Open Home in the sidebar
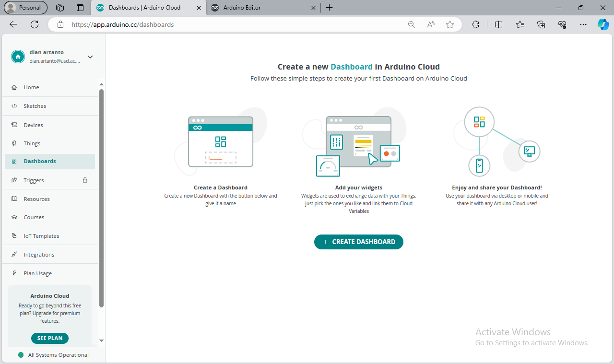Image resolution: width=614 pixels, height=364 pixels. tap(50, 87)
